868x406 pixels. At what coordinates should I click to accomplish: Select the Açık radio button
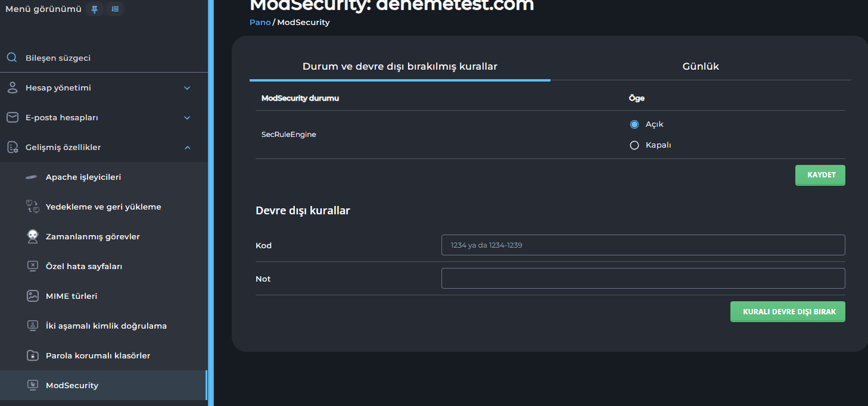[x=634, y=124]
